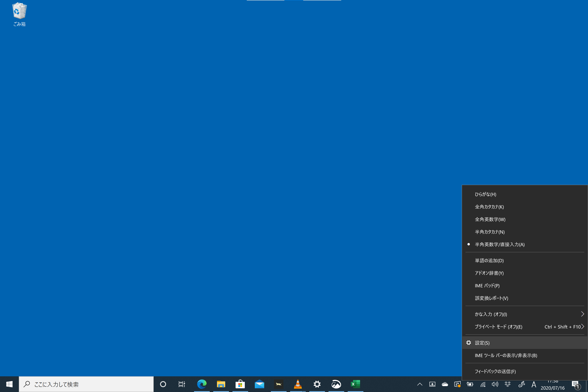Screen dimensions: 588x392
Task: Open IME パッド from the menu
Action: 487,285
